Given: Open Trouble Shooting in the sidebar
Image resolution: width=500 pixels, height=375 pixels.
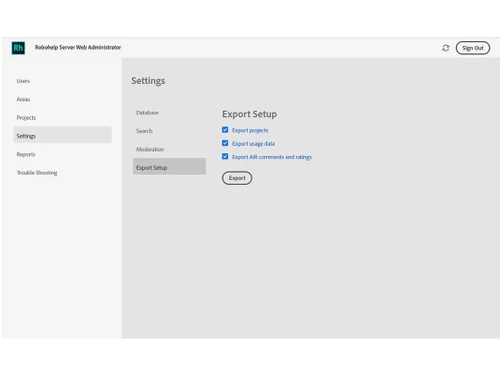Looking at the screenshot, I should pos(37,173).
